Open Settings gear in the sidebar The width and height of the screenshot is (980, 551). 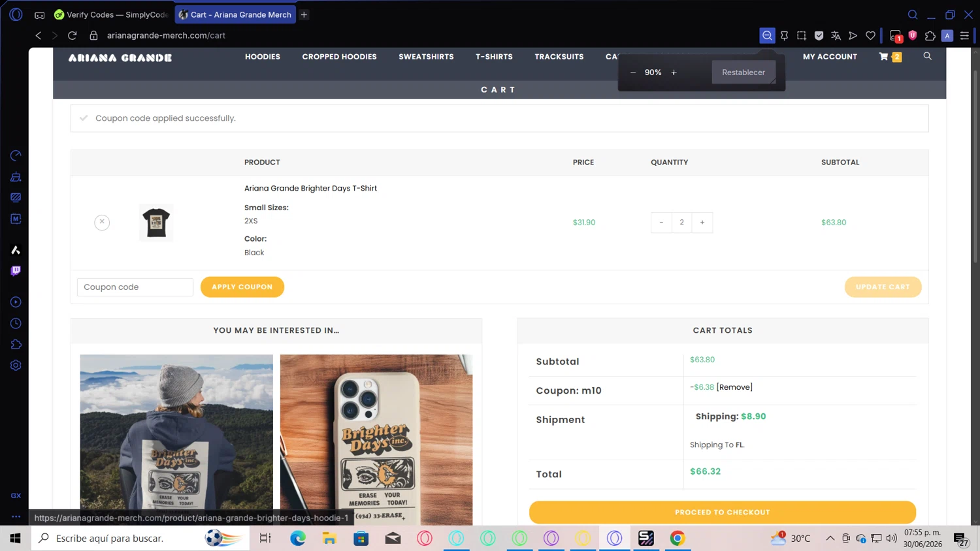tap(16, 366)
